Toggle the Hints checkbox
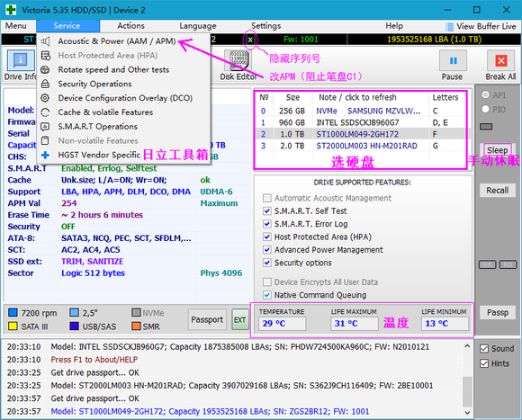 [x=484, y=363]
